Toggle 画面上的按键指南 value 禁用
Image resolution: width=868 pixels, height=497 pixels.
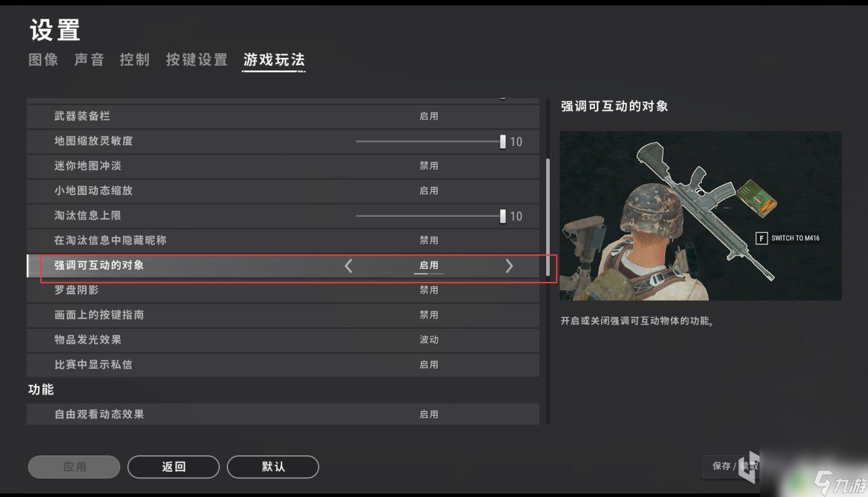pos(429,315)
